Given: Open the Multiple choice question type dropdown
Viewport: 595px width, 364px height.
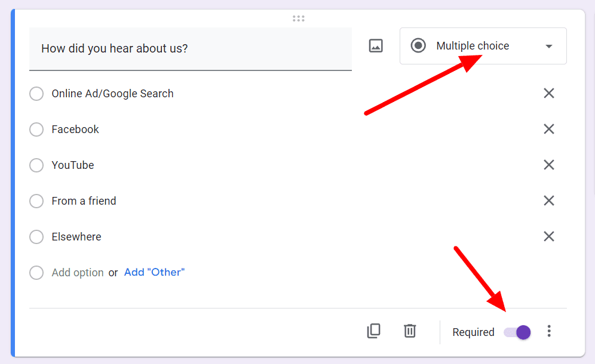Looking at the screenshot, I should tap(483, 46).
